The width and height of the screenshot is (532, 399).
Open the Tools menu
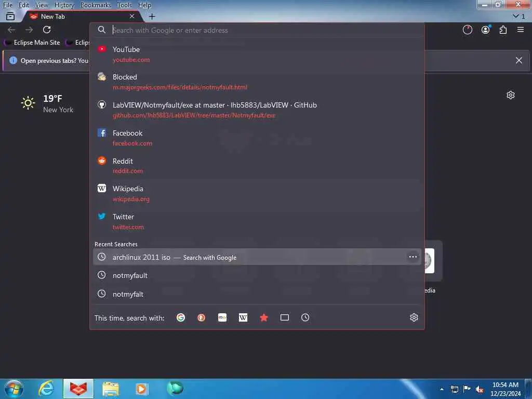(124, 5)
